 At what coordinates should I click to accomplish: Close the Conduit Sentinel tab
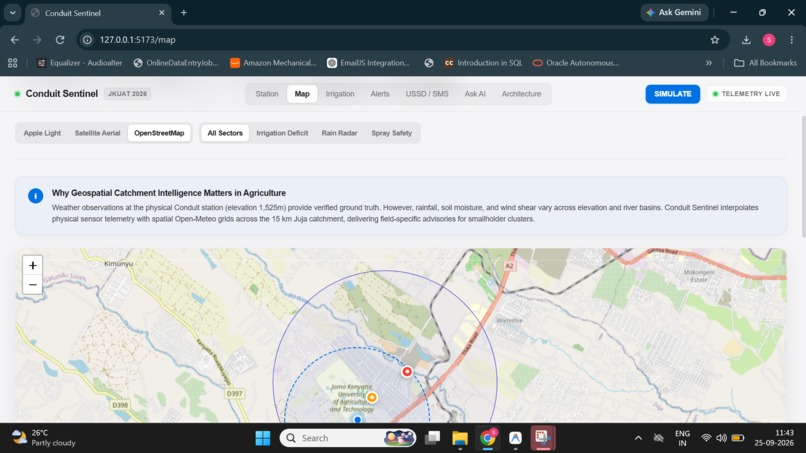[161, 12]
